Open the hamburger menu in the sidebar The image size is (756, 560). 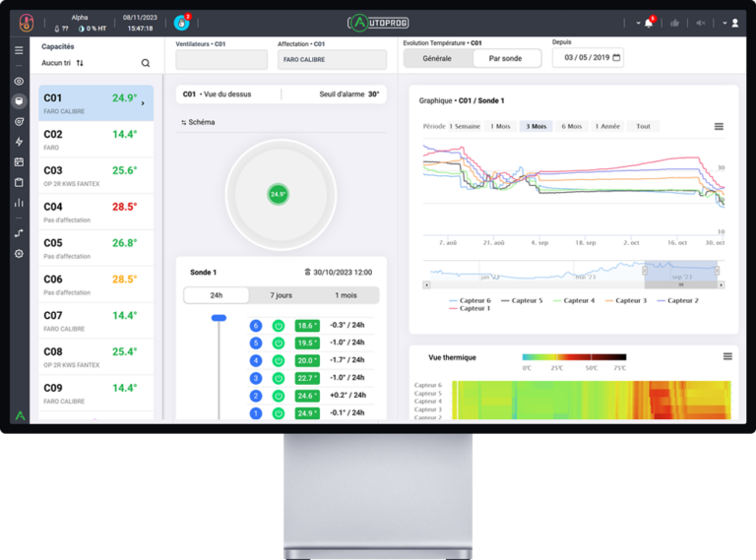[19, 50]
